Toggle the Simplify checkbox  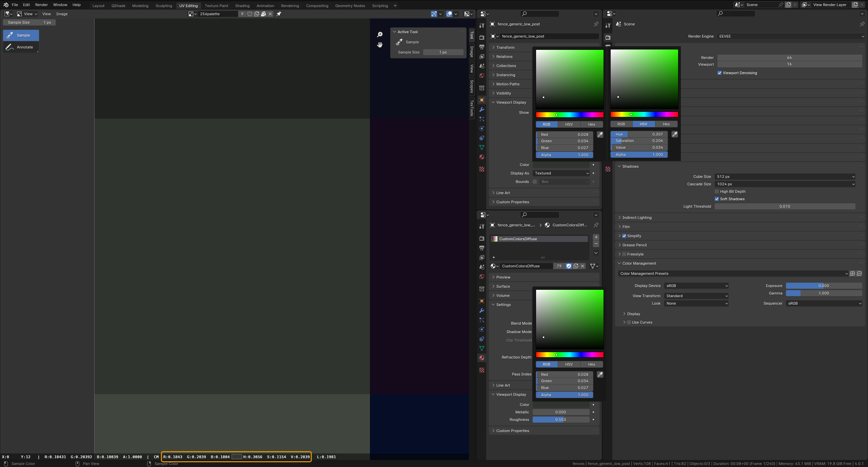point(624,236)
